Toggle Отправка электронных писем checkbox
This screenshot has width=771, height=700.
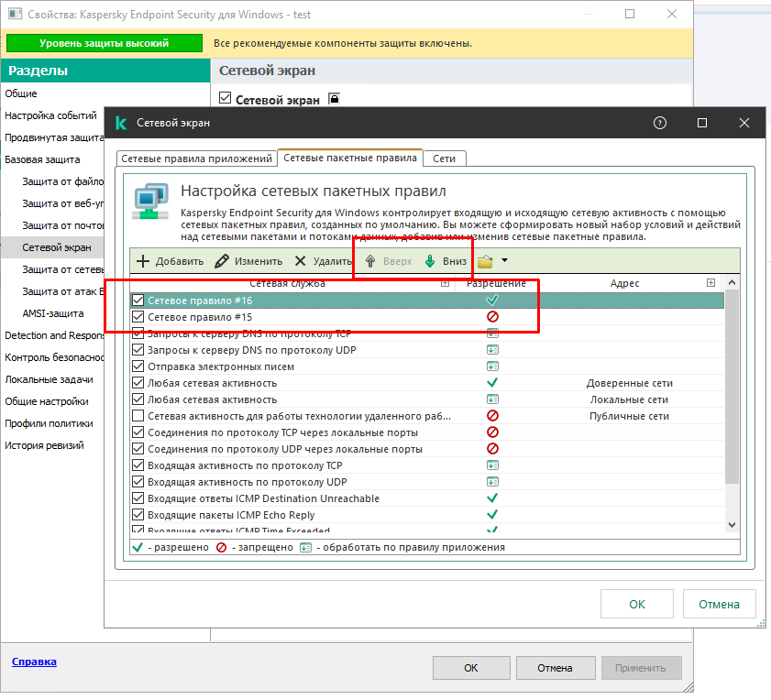click(138, 366)
